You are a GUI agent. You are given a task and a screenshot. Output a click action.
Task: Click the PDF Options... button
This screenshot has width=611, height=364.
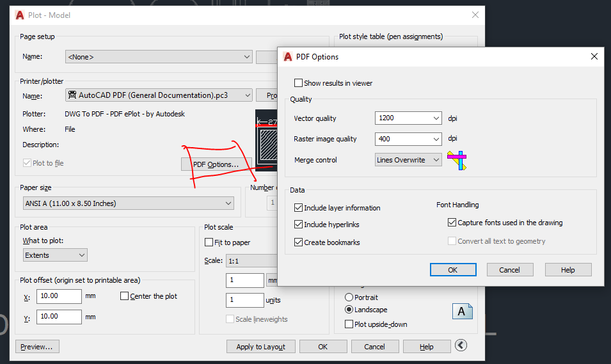pyautogui.click(x=216, y=164)
